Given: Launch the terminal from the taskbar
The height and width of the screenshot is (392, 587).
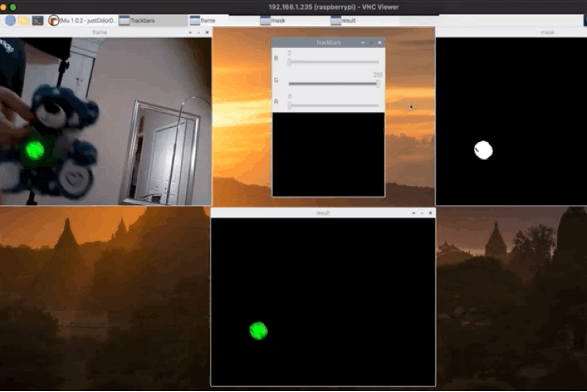Looking at the screenshot, I should coord(38,21).
